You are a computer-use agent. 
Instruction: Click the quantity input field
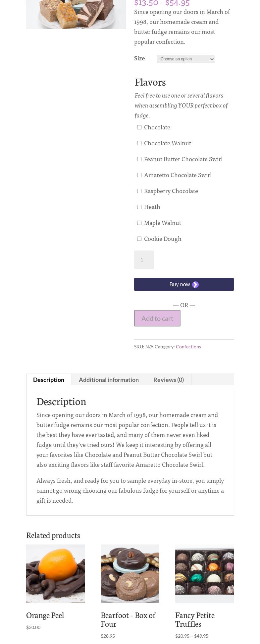144,259
